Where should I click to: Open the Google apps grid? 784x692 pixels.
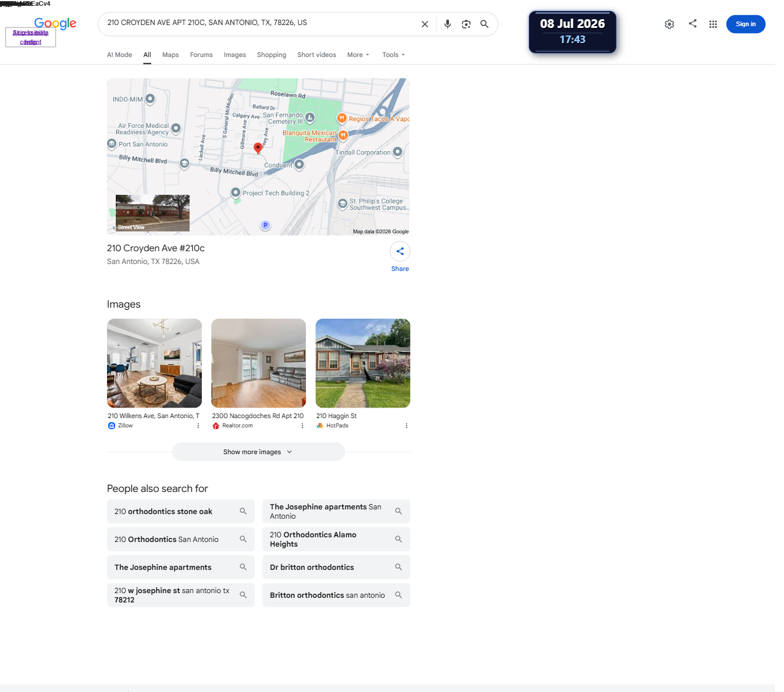point(713,24)
